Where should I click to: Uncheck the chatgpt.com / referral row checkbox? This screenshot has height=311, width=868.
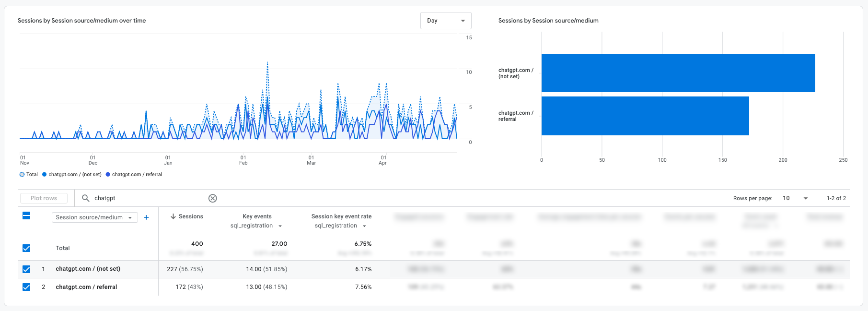pos(26,287)
